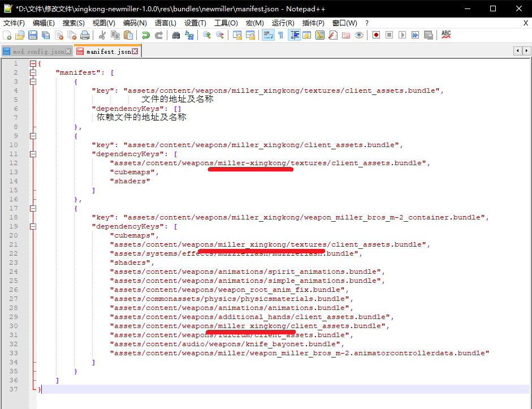Open the 视图(V) menu
Image resolution: width=532 pixels, height=409 pixels.
click(x=104, y=23)
